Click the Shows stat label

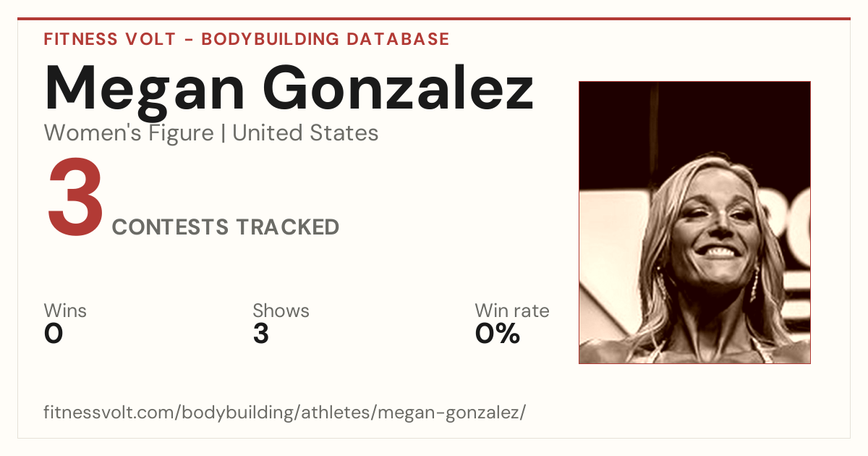point(281,311)
